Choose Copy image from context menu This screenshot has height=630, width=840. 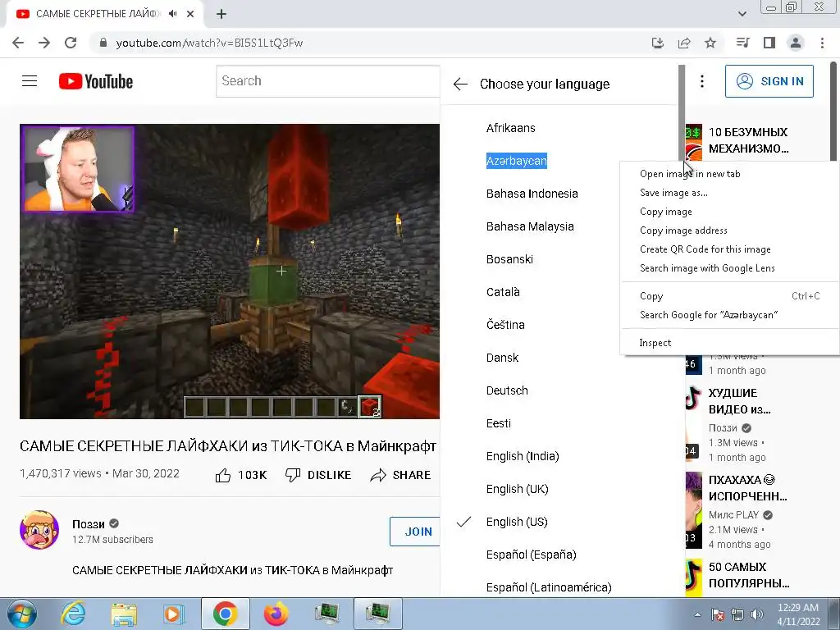point(729,212)
